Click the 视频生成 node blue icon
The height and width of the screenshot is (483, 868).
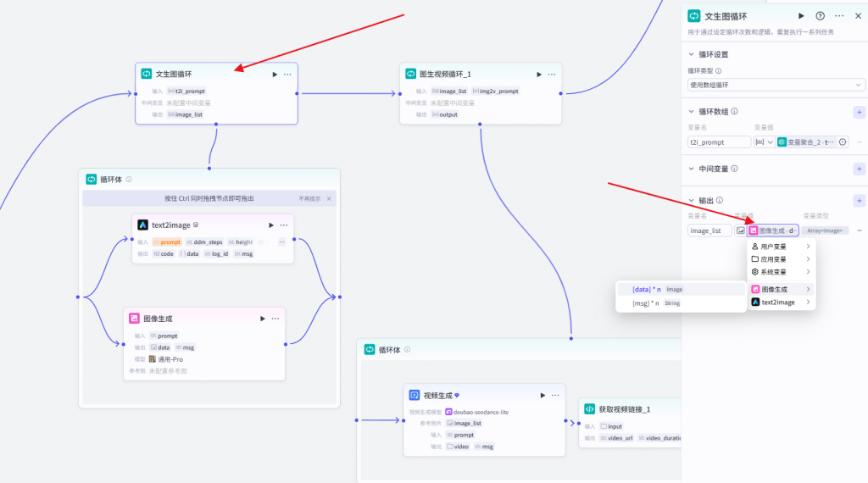[x=414, y=395]
